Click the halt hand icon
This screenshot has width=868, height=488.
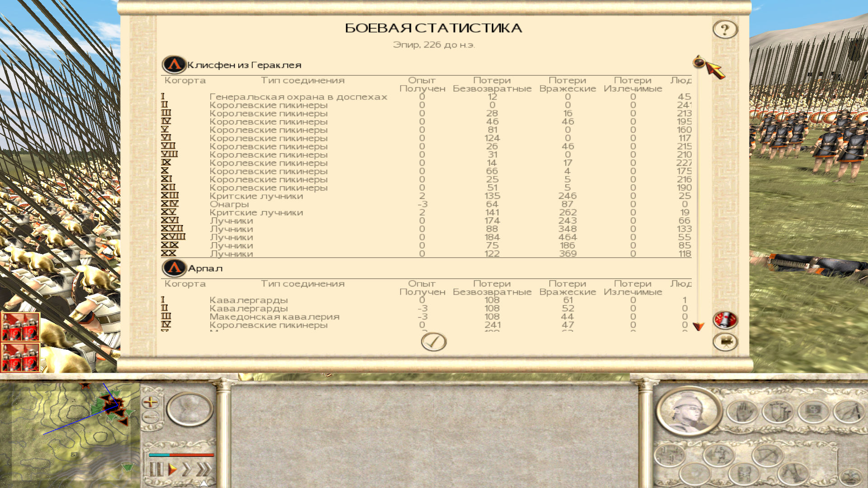click(x=742, y=412)
